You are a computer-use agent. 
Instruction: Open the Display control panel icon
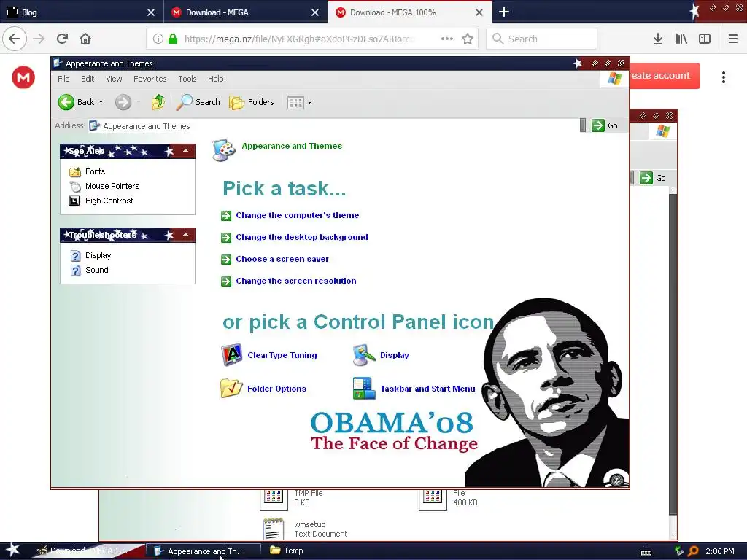pyautogui.click(x=364, y=355)
